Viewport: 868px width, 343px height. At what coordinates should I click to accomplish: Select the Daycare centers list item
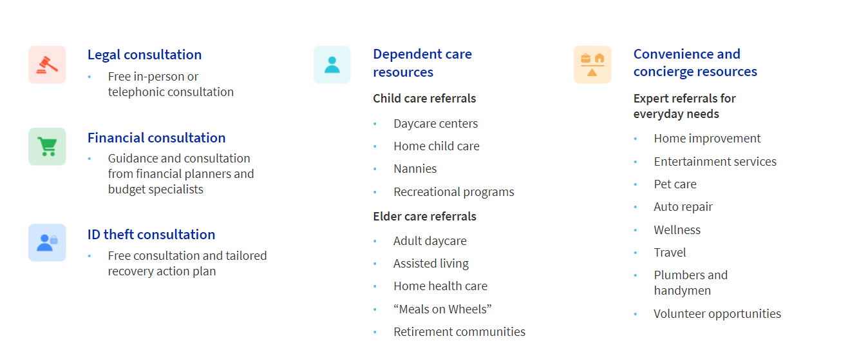point(435,124)
